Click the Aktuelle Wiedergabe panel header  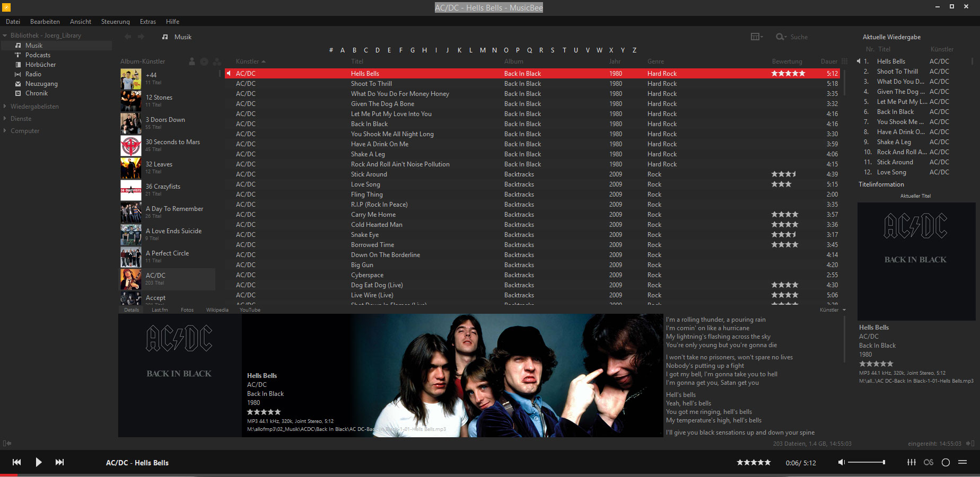coord(892,37)
